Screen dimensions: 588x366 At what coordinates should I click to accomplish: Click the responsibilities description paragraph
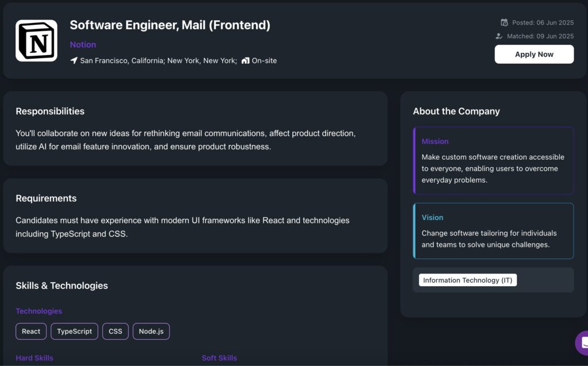(185, 140)
